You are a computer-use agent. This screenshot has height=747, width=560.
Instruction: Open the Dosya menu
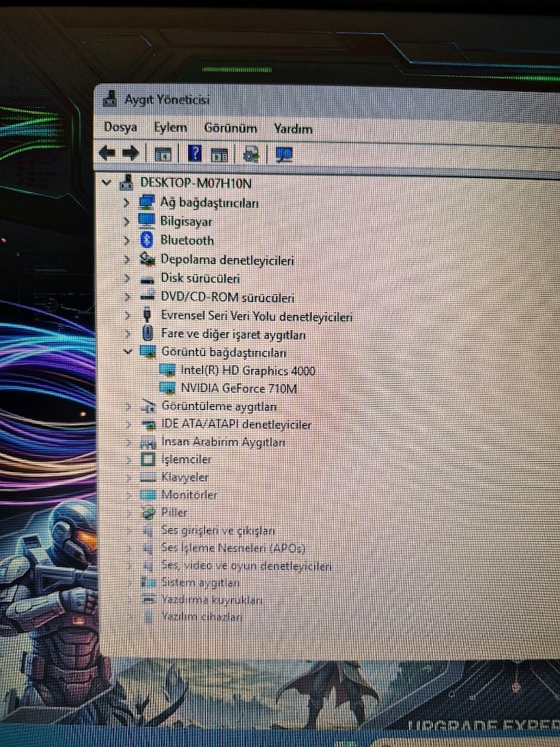click(120, 127)
